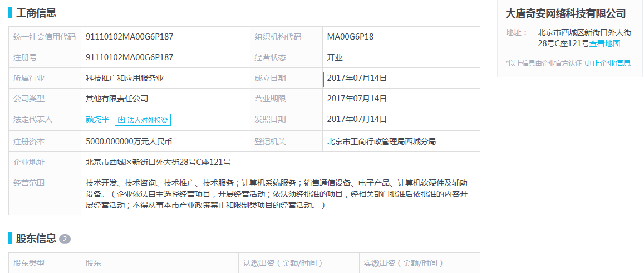The image size is (644, 273).
Task: Click the 实缴出资（金额/时间） column header
Action: pos(420,263)
